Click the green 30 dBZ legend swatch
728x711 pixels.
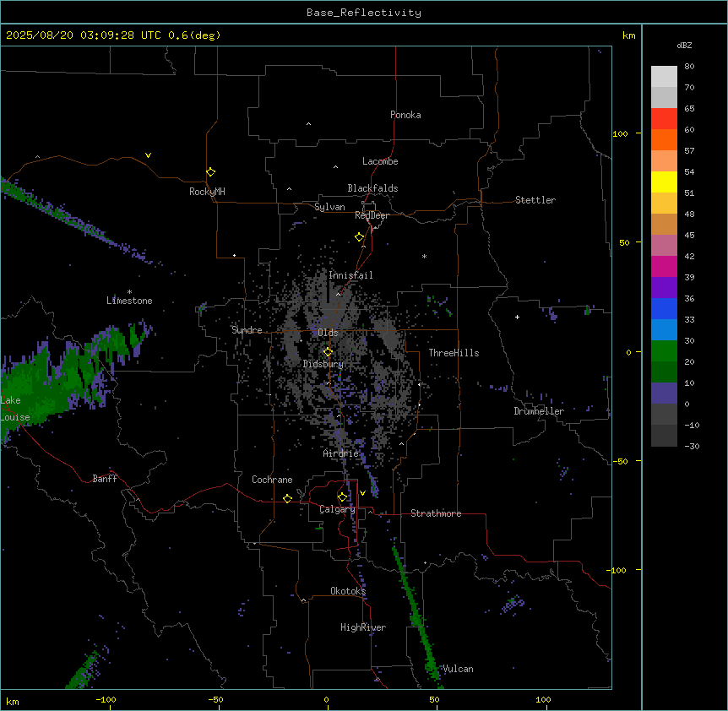point(664,351)
